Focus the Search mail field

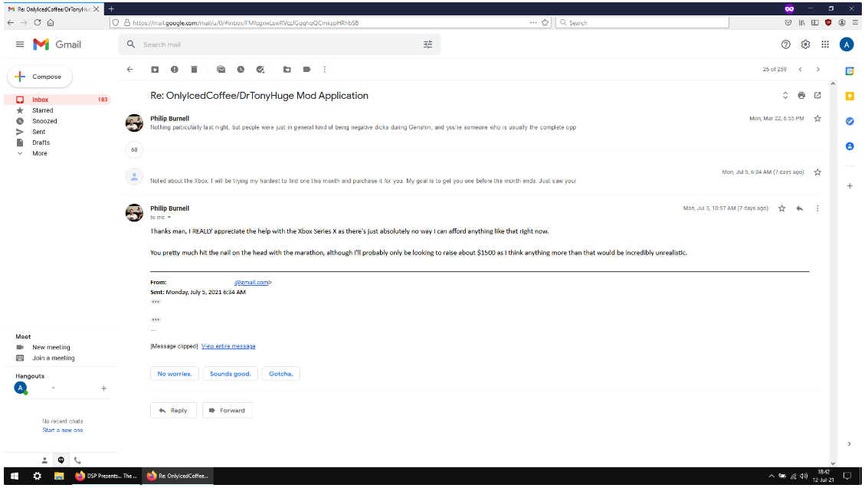tap(280, 44)
